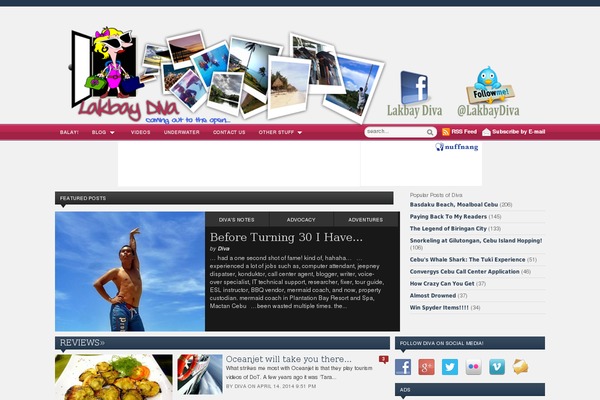
Task: Open 'Convergys Cebu Call Center Application' post
Action: [465, 272]
